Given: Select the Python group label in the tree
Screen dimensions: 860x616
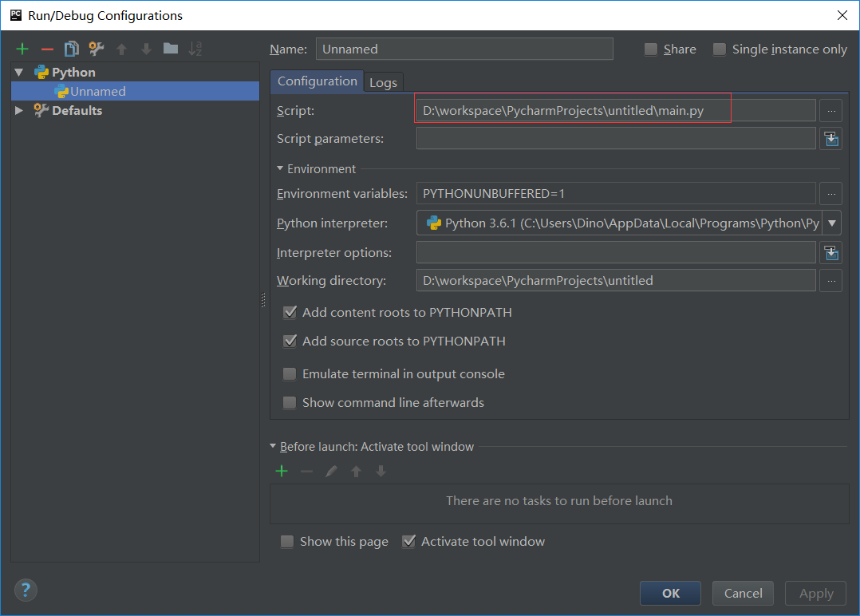Looking at the screenshot, I should click(x=73, y=73).
